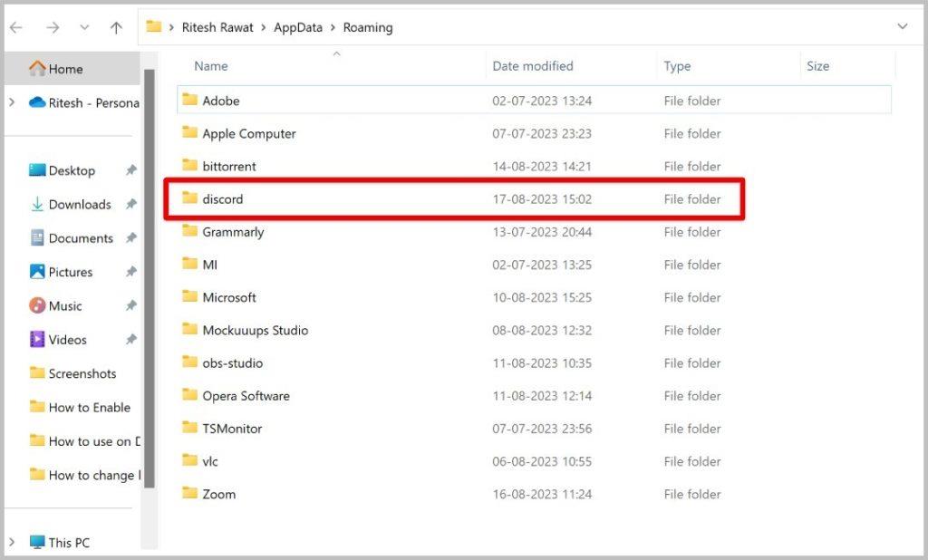Click pin icon next to Desktop
This screenshot has height=560, width=928.
click(130, 170)
